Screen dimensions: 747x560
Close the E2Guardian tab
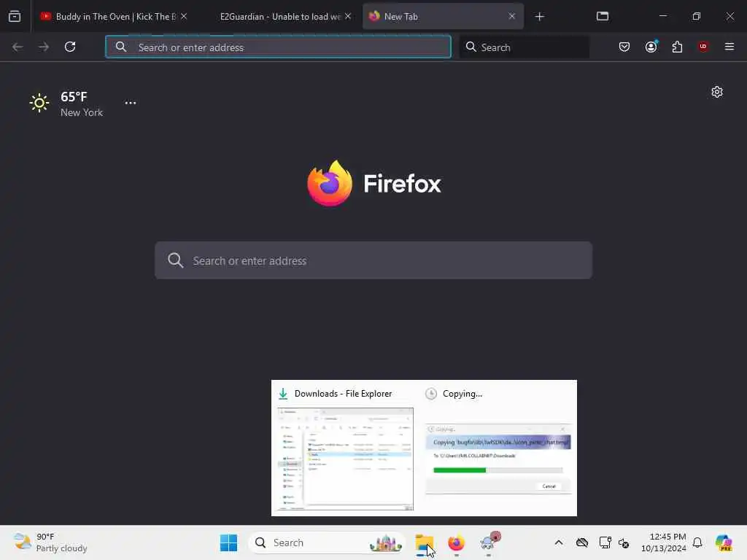click(x=348, y=16)
